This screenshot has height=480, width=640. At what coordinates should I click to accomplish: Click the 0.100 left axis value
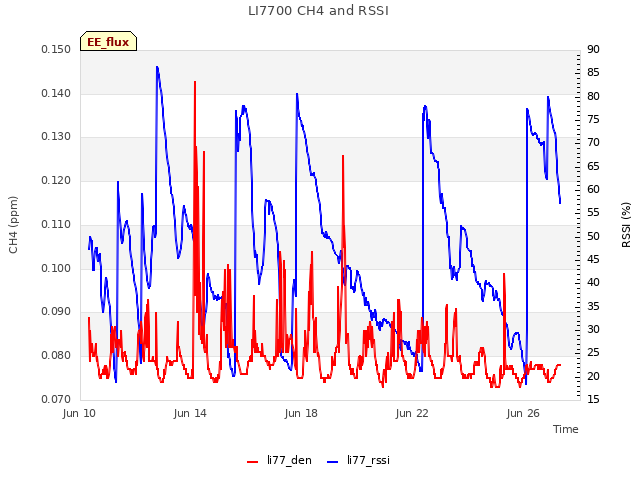click(56, 269)
